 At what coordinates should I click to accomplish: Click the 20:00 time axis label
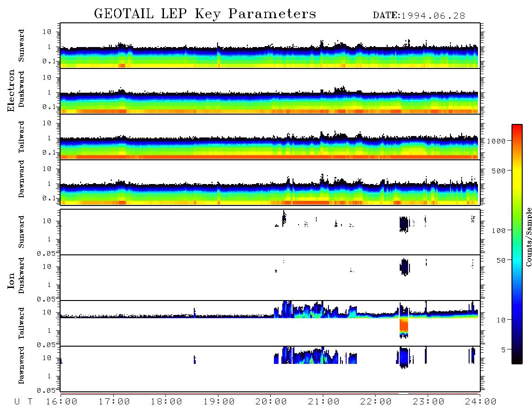click(271, 402)
